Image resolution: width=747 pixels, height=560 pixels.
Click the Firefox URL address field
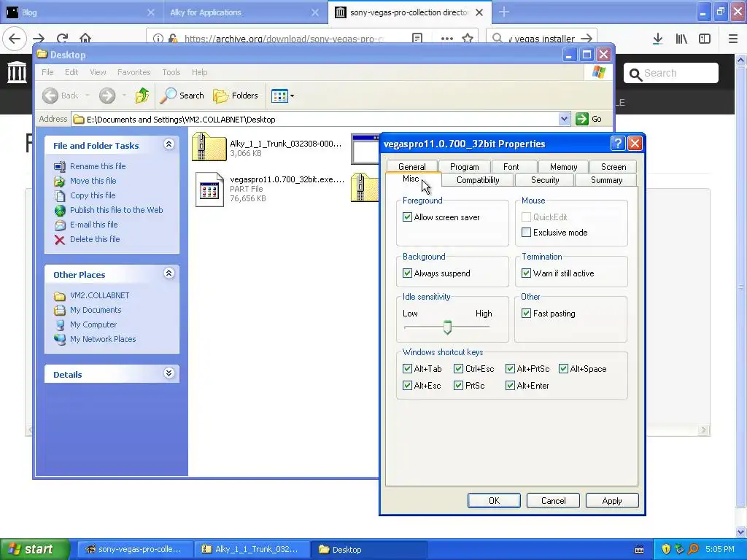pyautogui.click(x=284, y=39)
